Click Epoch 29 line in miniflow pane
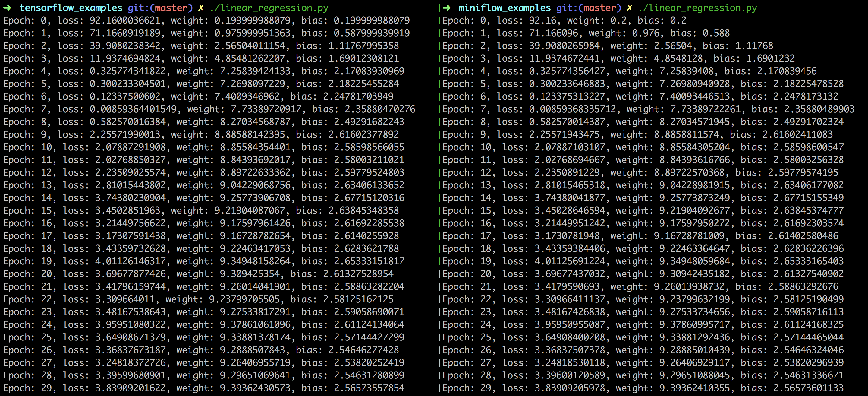This screenshot has height=396, width=868. click(x=643, y=388)
